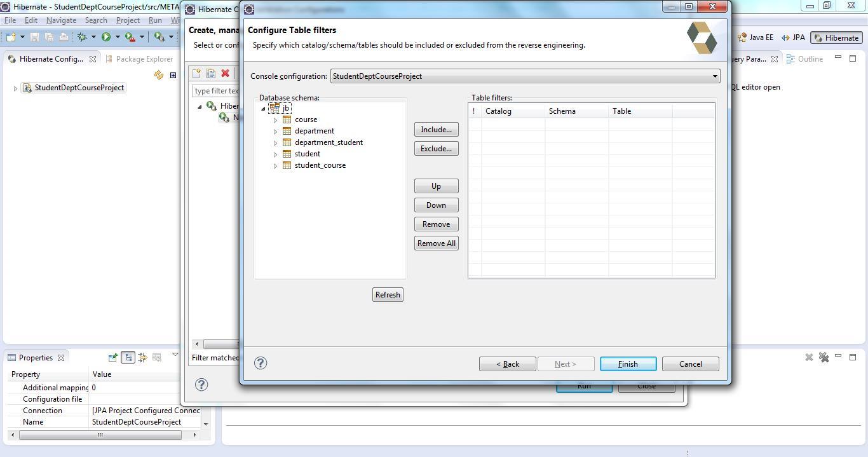Click duplicate configuration icon in Hibernate dialog
868x457 pixels.
tap(210, 74)
